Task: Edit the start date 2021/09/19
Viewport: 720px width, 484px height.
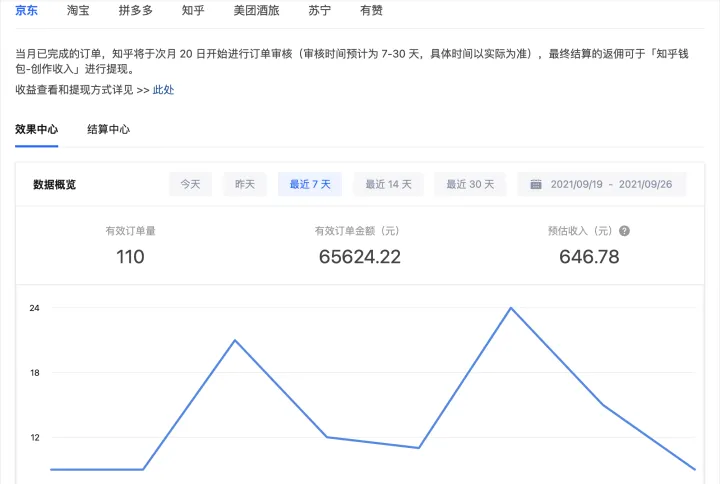Action: pyautogui.click(x=577, y=184)
